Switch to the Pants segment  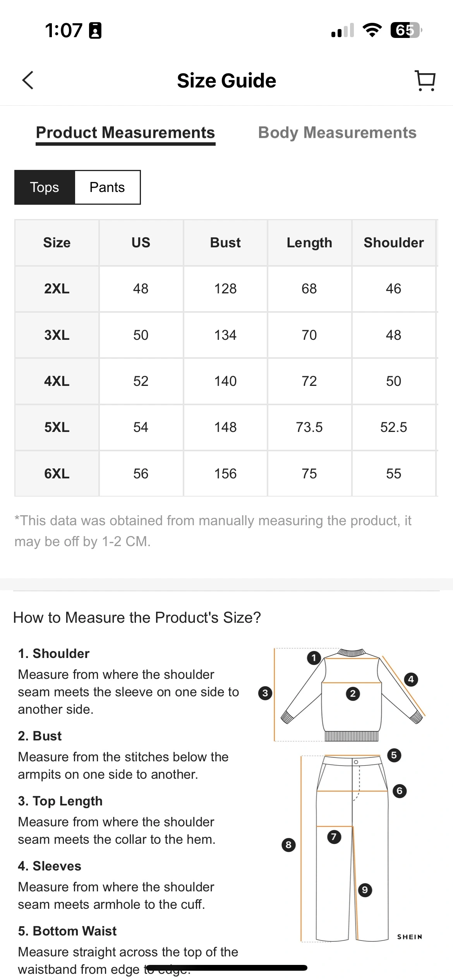coord(107,187)
